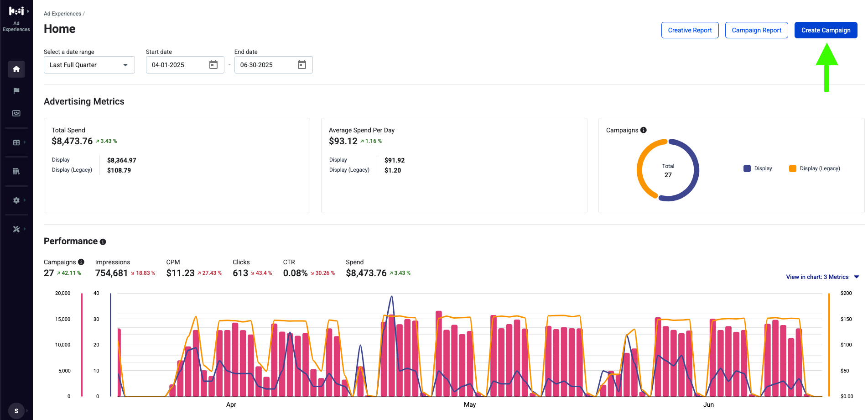
Task: Open the End date calendar picker
Action: (302, 65)
